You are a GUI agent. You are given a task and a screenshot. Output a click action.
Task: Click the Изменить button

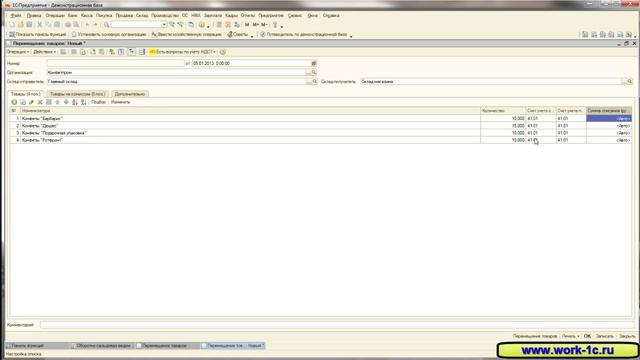120,102
